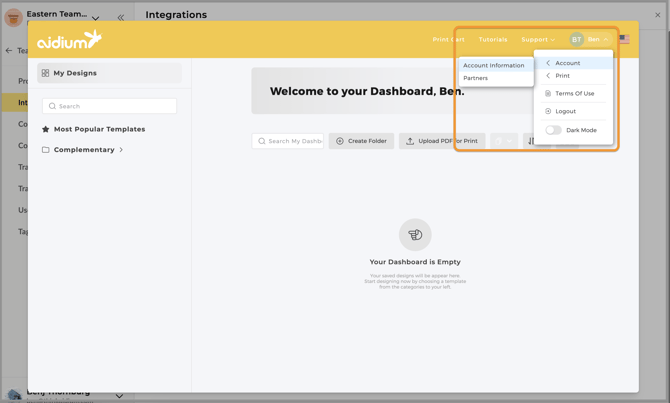
Task: Open the Eastern Team switcher dropdown
Action: (96, 17)
